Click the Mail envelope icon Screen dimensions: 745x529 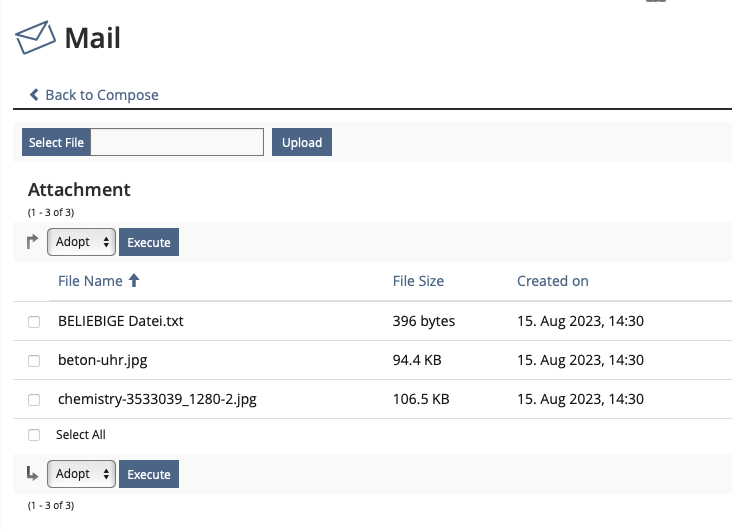tap(35, 39)
